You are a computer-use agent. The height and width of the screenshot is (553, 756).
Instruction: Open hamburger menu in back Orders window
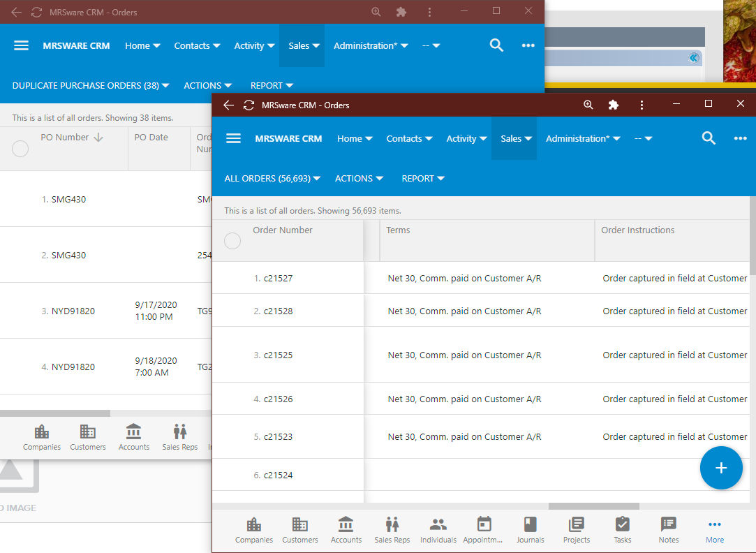[x=21, y=45]
